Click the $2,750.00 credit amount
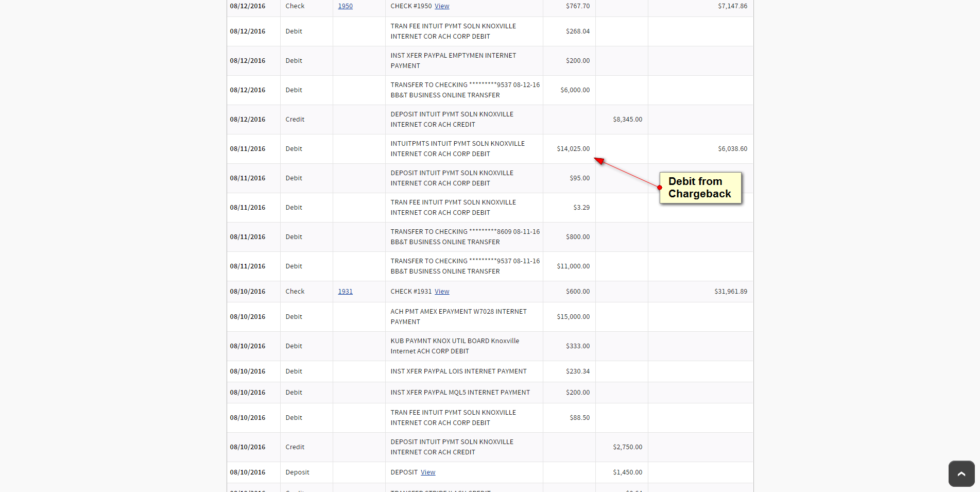 coord(627,447)
